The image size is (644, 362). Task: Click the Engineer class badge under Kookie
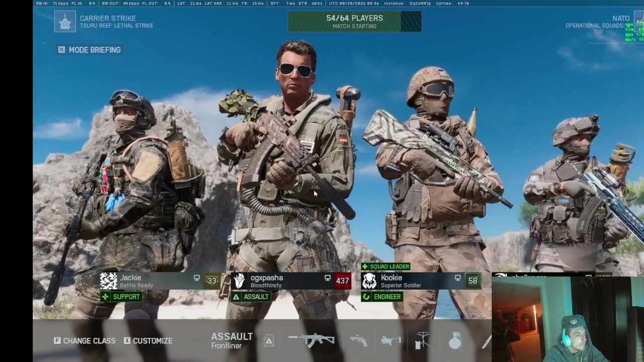[382, 297]
